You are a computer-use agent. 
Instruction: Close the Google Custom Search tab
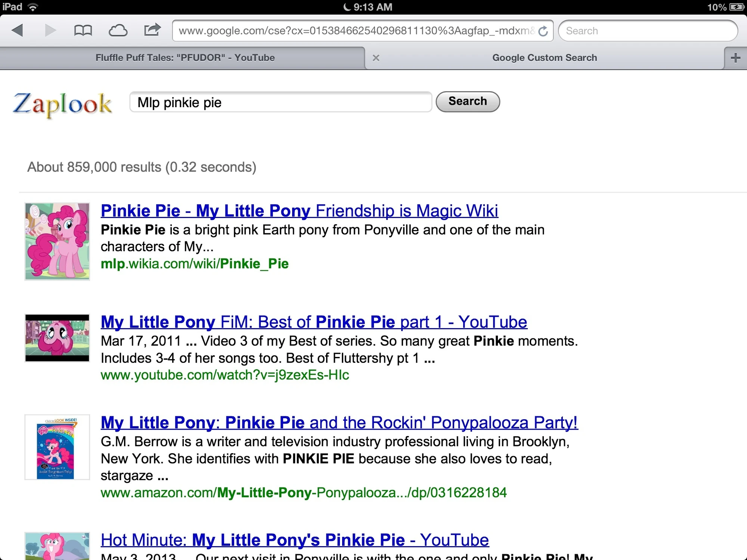pos(376,58)
